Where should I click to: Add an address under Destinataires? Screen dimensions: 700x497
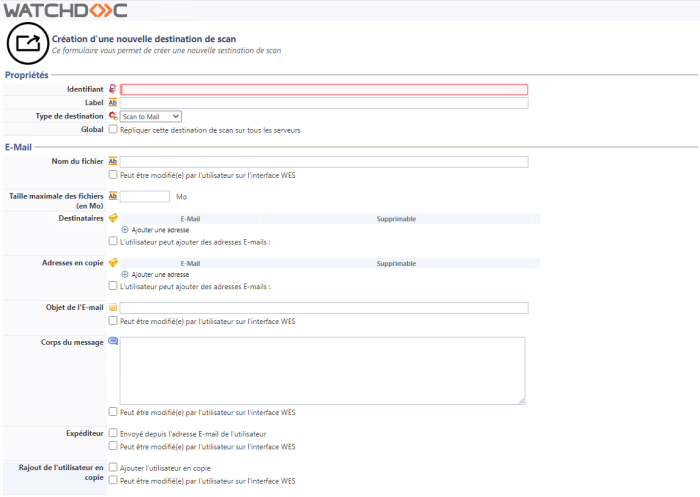point(159,230)
